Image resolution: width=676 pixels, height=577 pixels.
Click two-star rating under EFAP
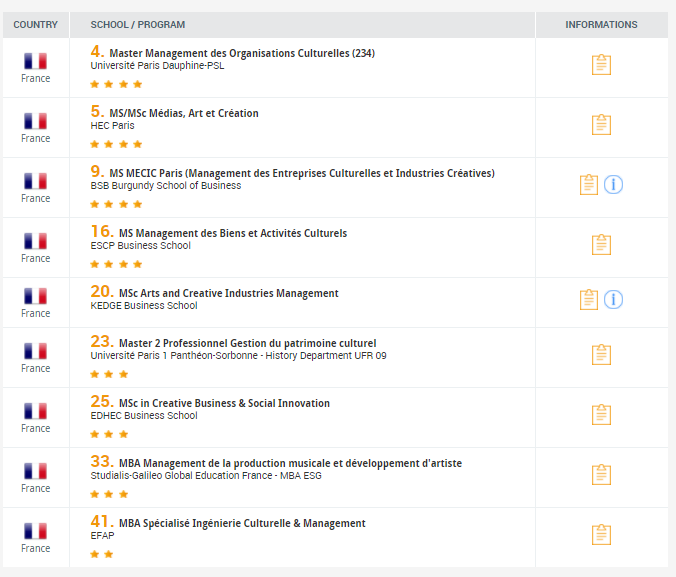(102, 554)
